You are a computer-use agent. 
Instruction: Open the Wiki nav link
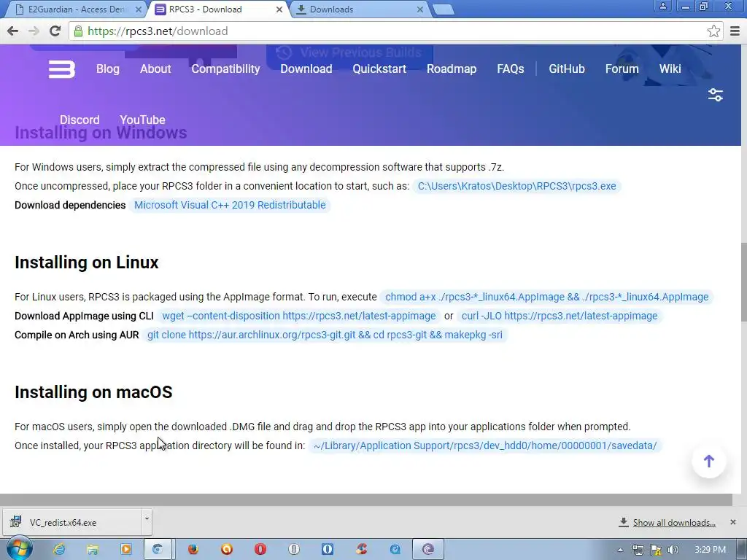[x=670, y=69]
